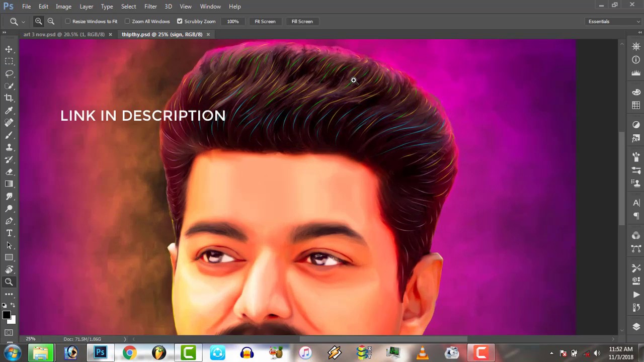The height and width of the screenshot is (362, 644).
Task: Select the Path Selection tool
Action: [9, 245]
